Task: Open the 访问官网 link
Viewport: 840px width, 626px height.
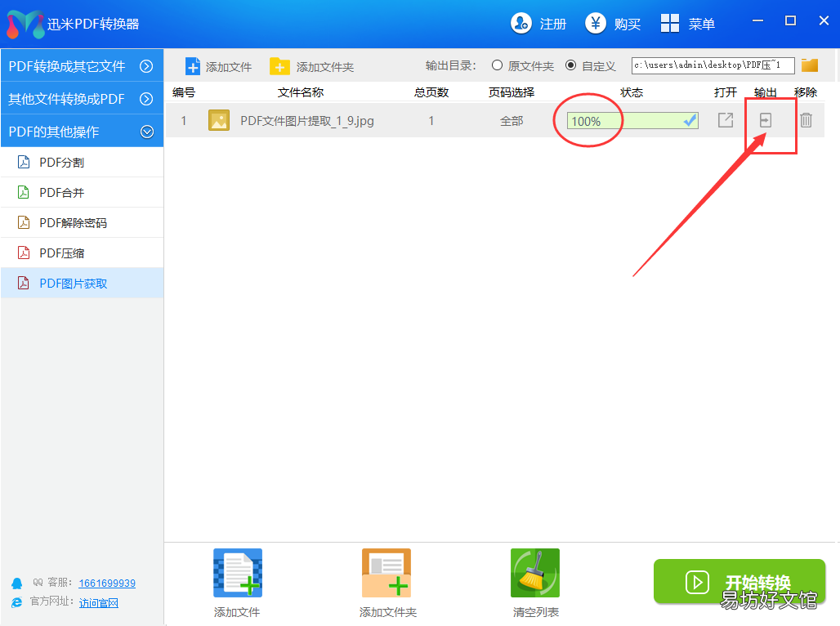Action: point(99,603)
